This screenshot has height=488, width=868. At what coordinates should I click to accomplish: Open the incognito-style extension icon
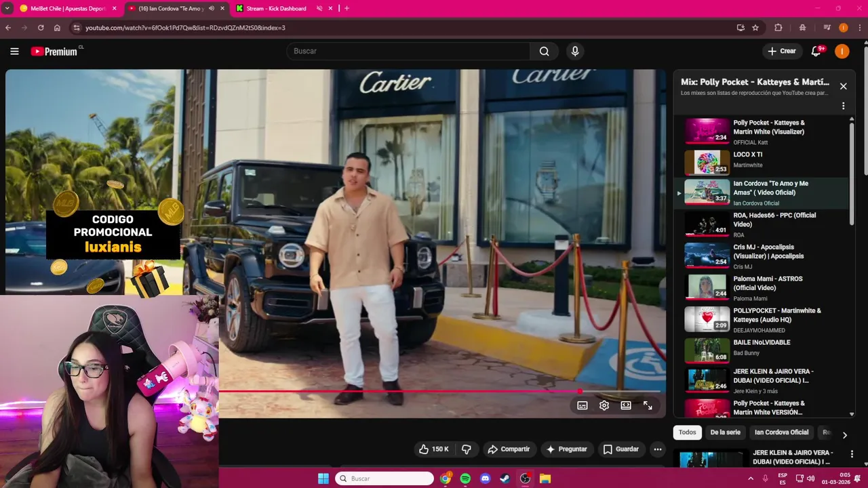(803, 28)
